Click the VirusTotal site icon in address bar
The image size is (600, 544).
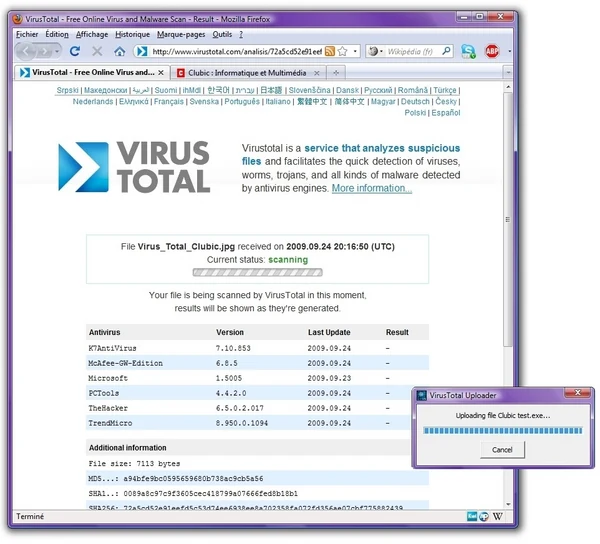pos(142,51)
